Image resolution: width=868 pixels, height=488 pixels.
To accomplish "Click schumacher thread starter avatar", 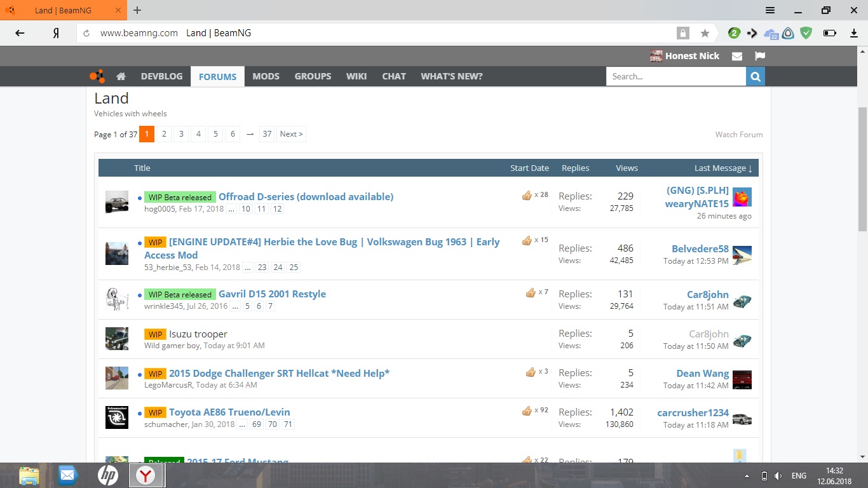I will coord(117,417).
